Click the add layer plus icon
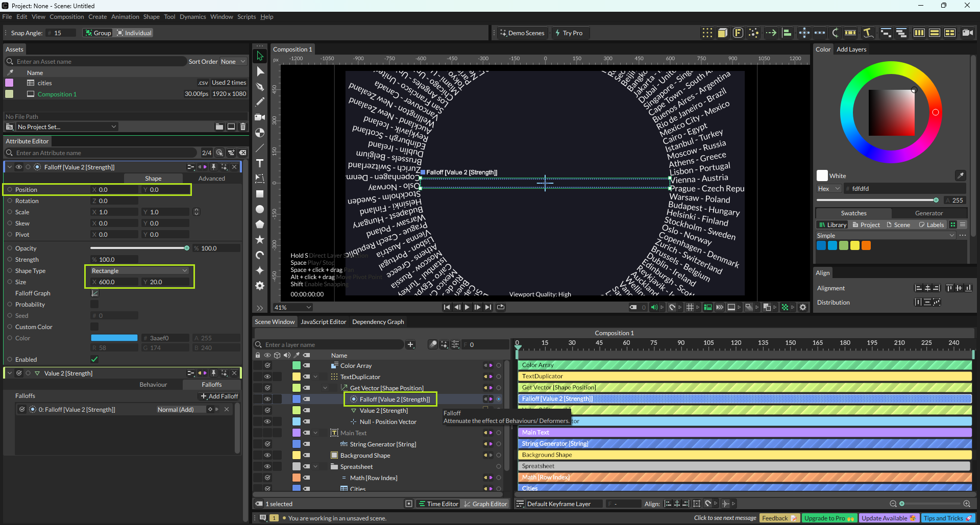This screenshot has width=980, height=525. click(x=410, y=345)
